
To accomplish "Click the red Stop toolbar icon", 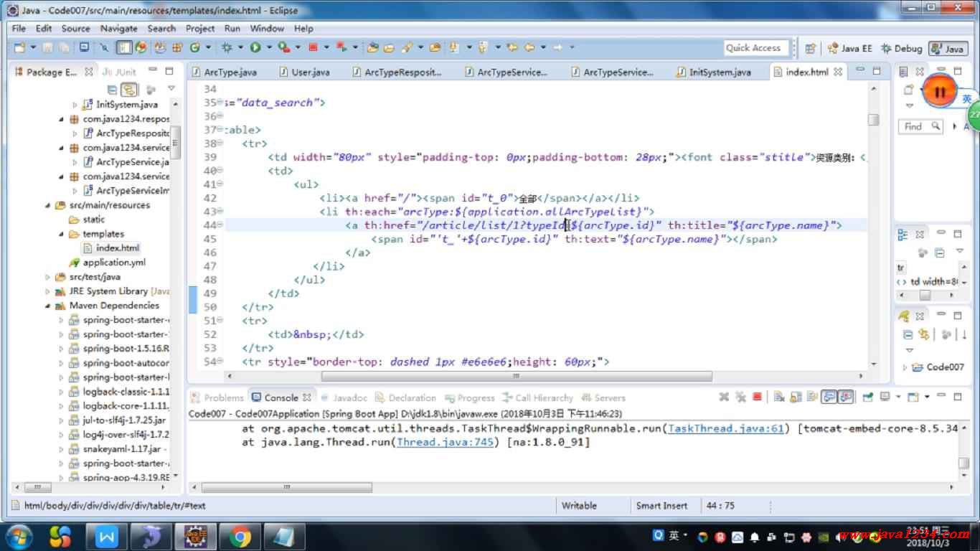I will pyautogui.click(x=313, y=47).
